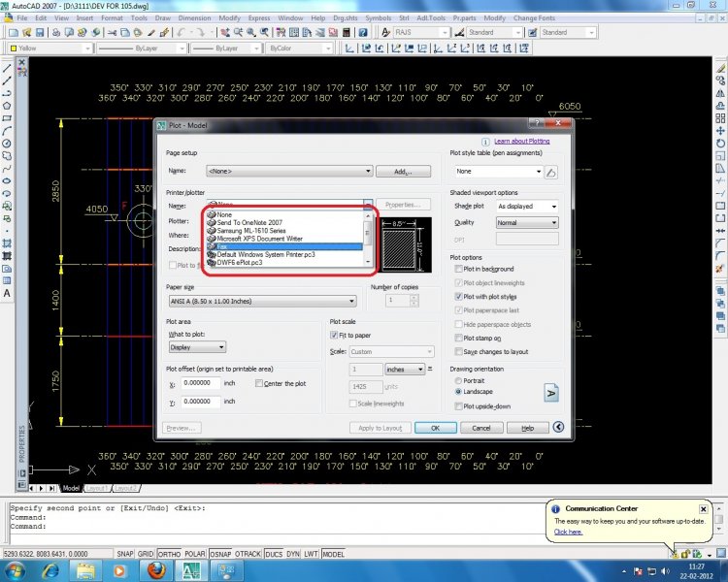Switch to the Model tab
728x582 pixels.
click(x=71, y=488)
